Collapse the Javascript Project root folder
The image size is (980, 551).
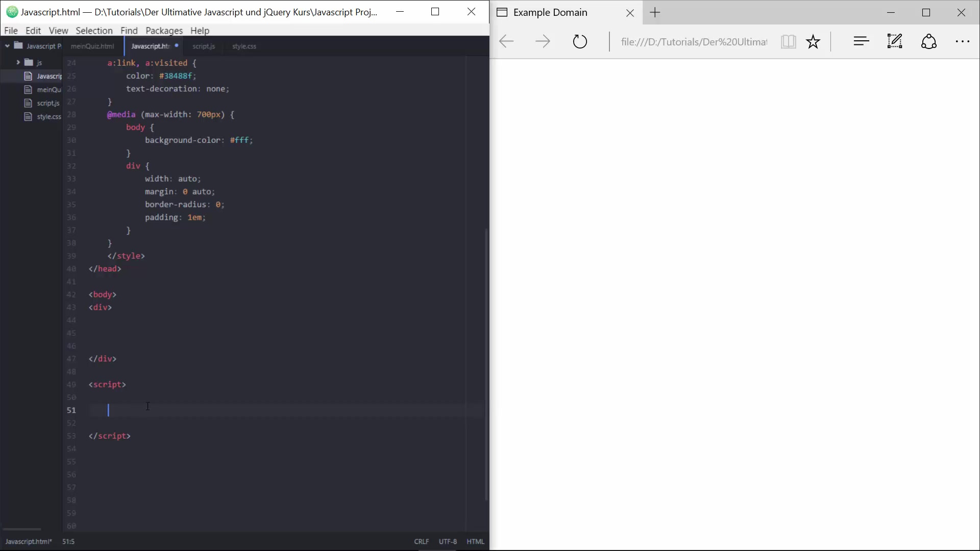7,46
